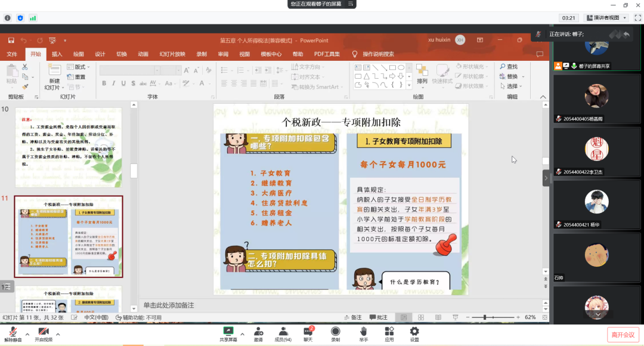Click the 解除静音 microphone icon
This screenshot has height=346, width=644.
click(12, 331)
